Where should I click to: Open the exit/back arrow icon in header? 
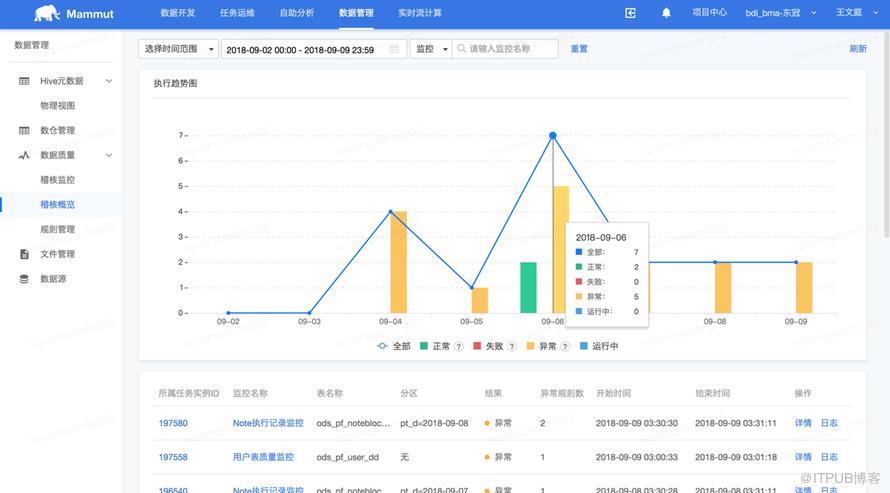point(630,13)
